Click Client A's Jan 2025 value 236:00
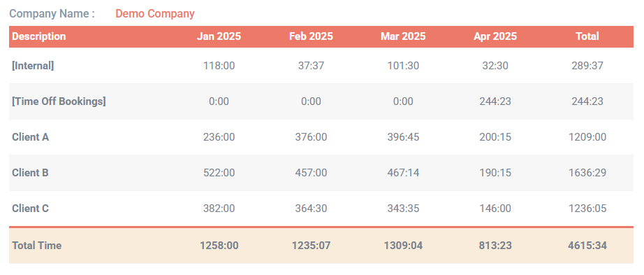This screenshot has width=644, height=275. [219, 137]
